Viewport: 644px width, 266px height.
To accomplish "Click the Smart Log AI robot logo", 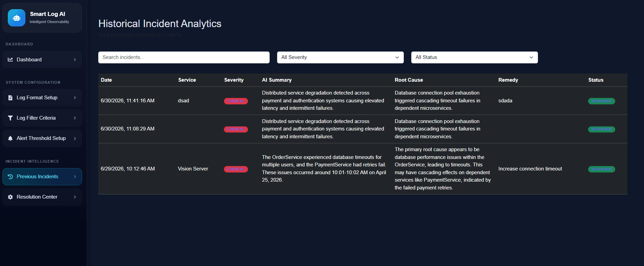I will pyautogui.click(x=17, y=18).
